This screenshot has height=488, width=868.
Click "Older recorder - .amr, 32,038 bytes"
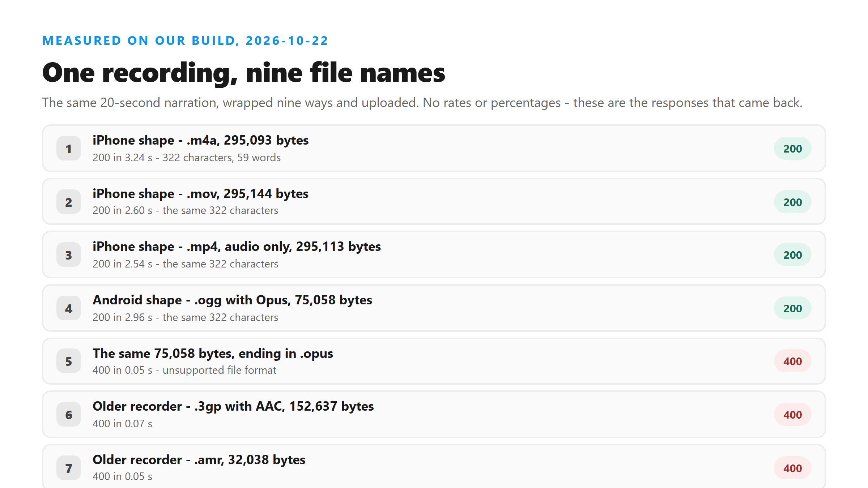pos(199,460)
